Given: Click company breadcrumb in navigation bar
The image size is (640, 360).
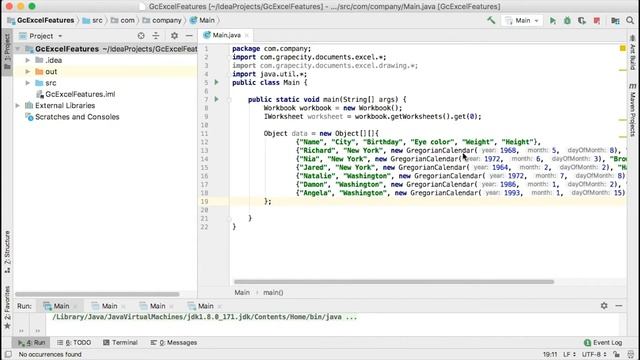Looking at the screenshot, I should click(x=162, y=20).
